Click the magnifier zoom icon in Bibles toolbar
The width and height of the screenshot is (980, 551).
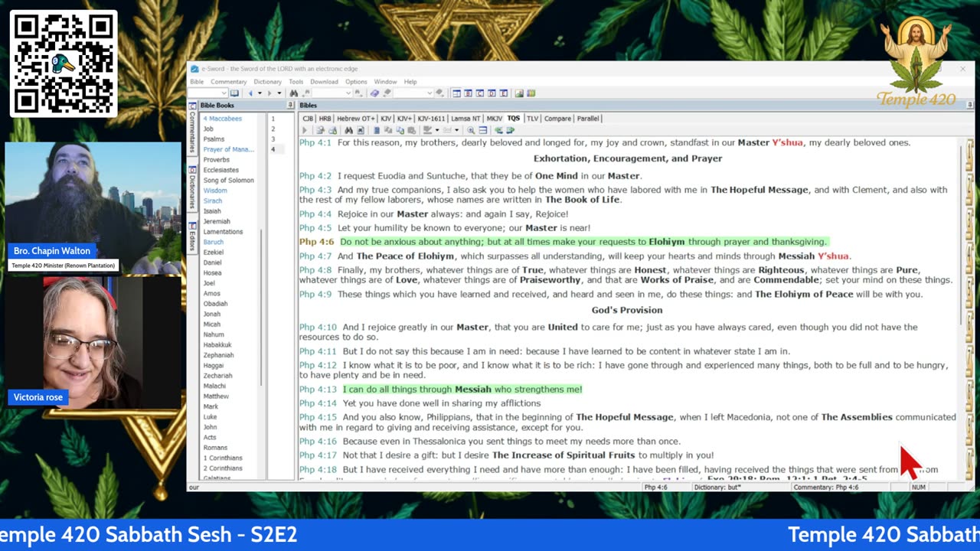(x=471, y=130)
